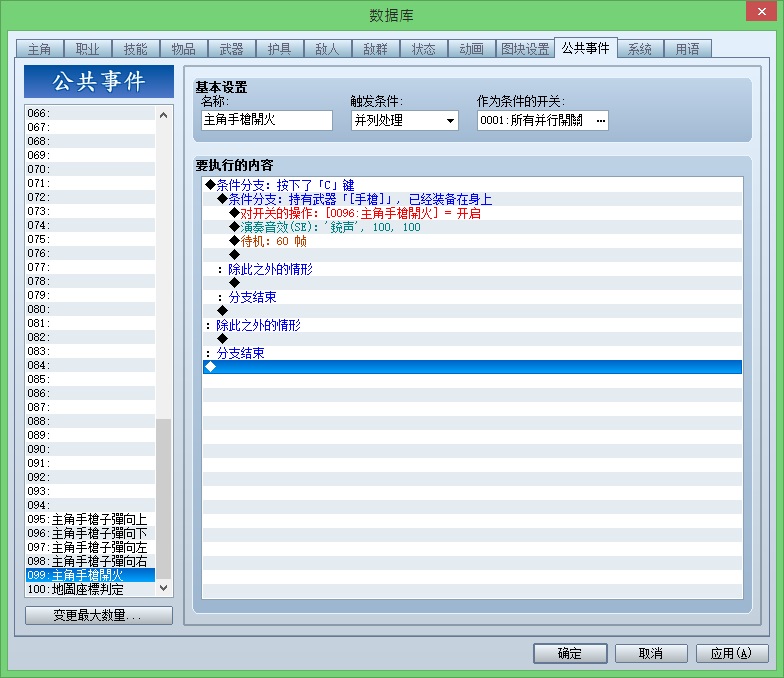
Task: Select empty event slot 066
Action: 90,113
